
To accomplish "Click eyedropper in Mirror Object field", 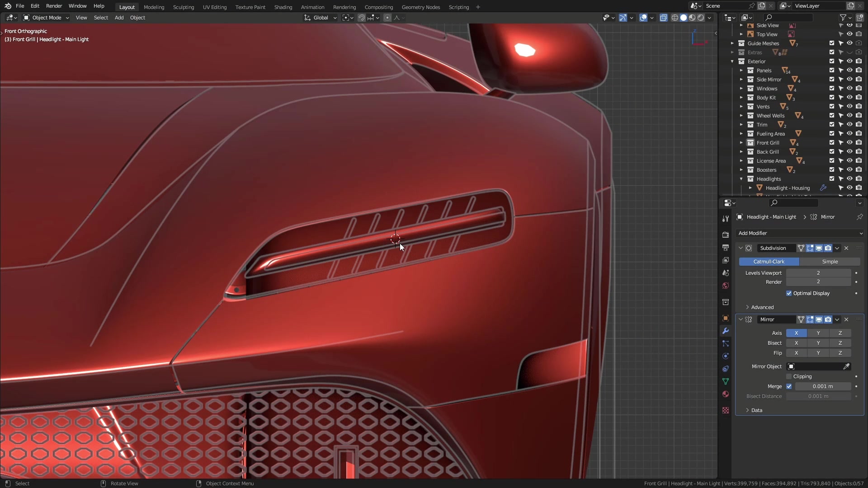I will pyautogui.click(x=846, y=366).
